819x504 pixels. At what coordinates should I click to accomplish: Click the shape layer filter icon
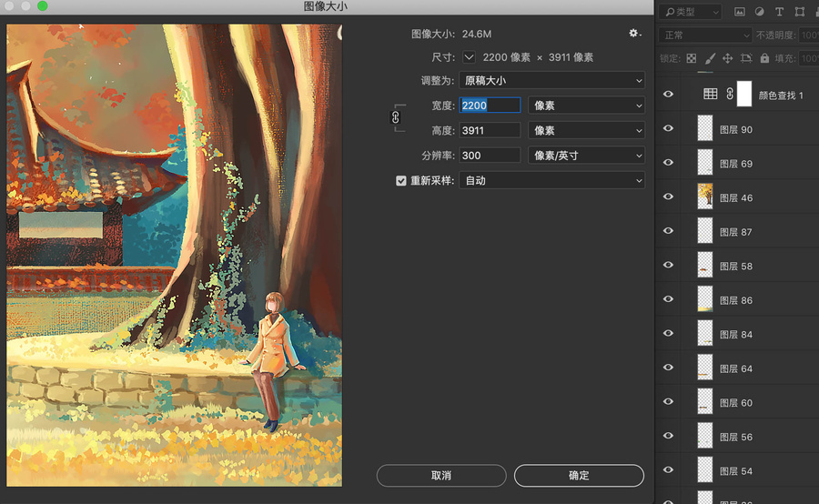[799, 12]
